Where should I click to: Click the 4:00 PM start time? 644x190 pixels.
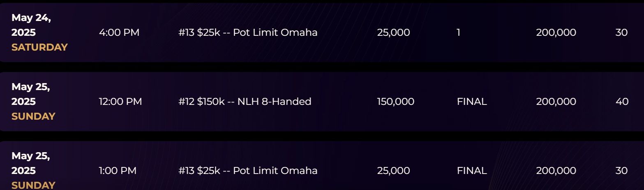(x=119, y=32)
